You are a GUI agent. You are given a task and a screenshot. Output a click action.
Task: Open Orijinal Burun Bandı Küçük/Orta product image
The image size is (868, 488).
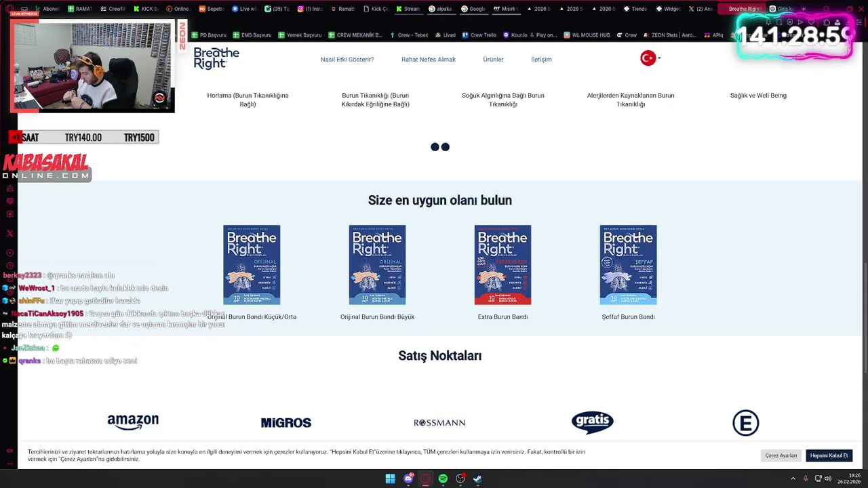pos(252,264)
